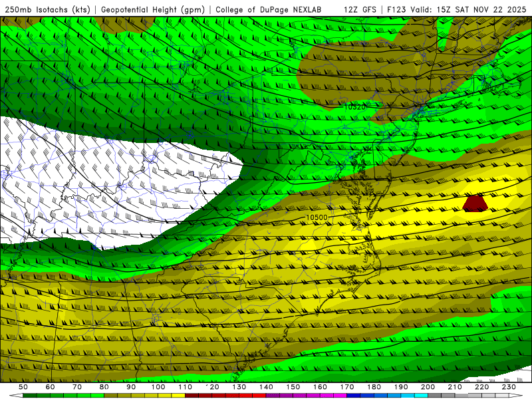Click the 230 value on the color scale

click(509, 387)
